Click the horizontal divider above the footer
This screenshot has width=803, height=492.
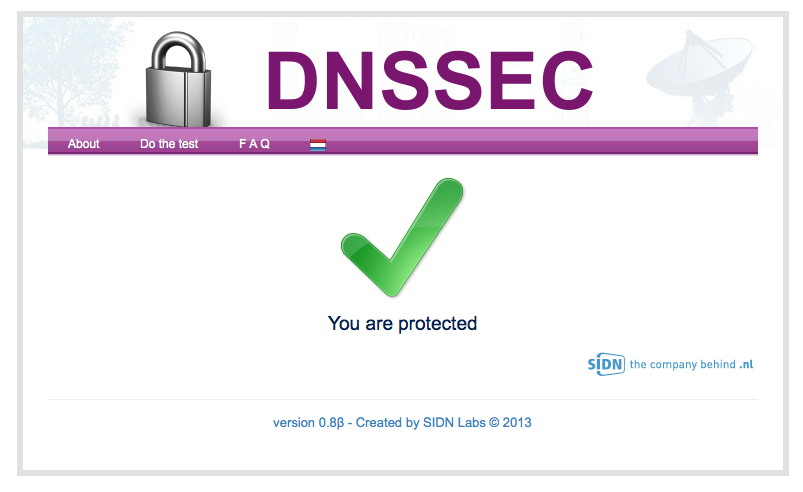tap(403, 399)
